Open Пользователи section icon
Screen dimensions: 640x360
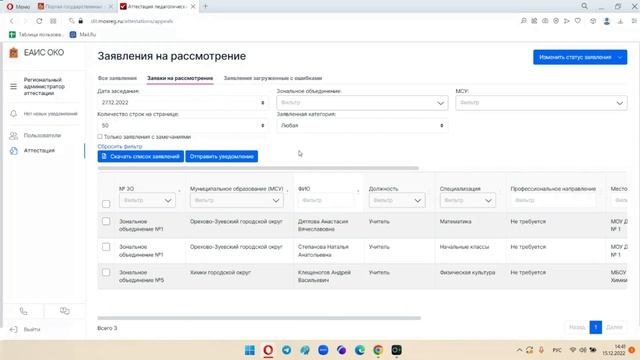[13, 136]
